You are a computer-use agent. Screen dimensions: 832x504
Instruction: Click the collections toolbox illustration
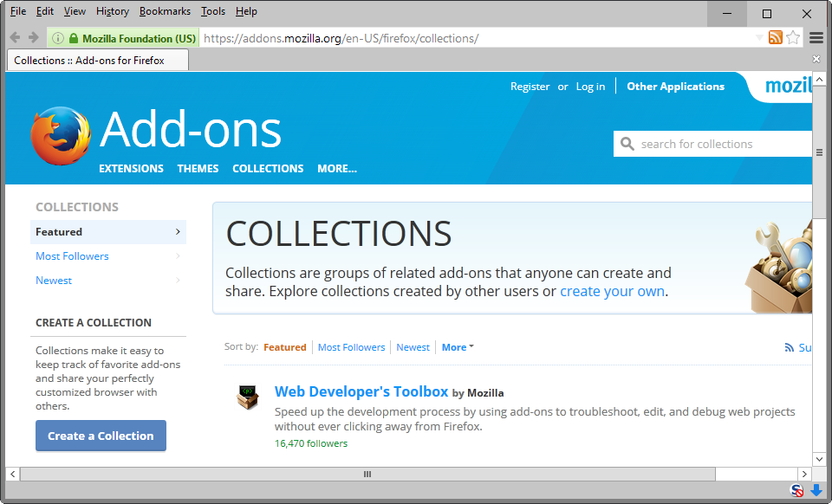(778, 267)
